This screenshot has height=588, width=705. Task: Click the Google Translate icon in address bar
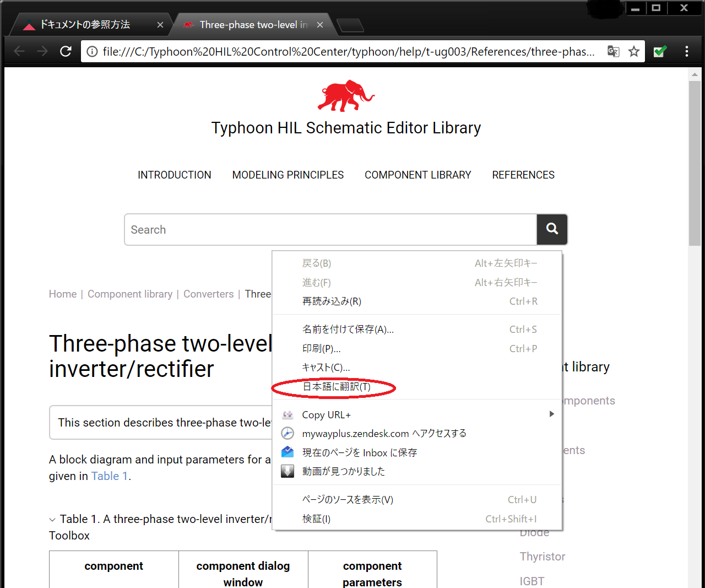(613, 51)
